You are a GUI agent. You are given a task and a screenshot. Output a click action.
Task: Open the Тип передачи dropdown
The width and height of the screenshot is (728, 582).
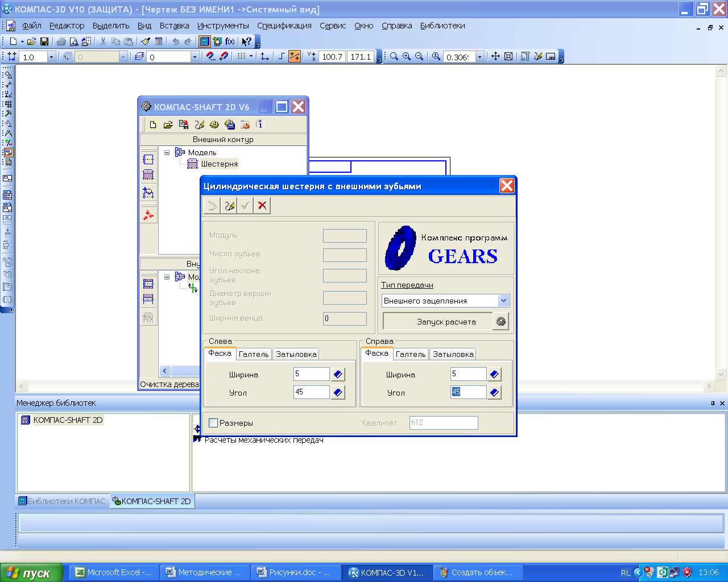click(503, 301)
